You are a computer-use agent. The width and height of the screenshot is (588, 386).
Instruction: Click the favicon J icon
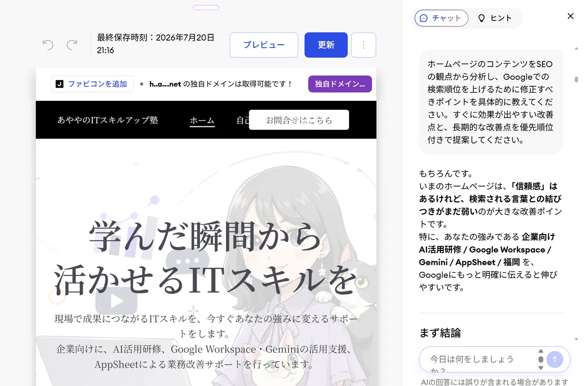[60, 84]
